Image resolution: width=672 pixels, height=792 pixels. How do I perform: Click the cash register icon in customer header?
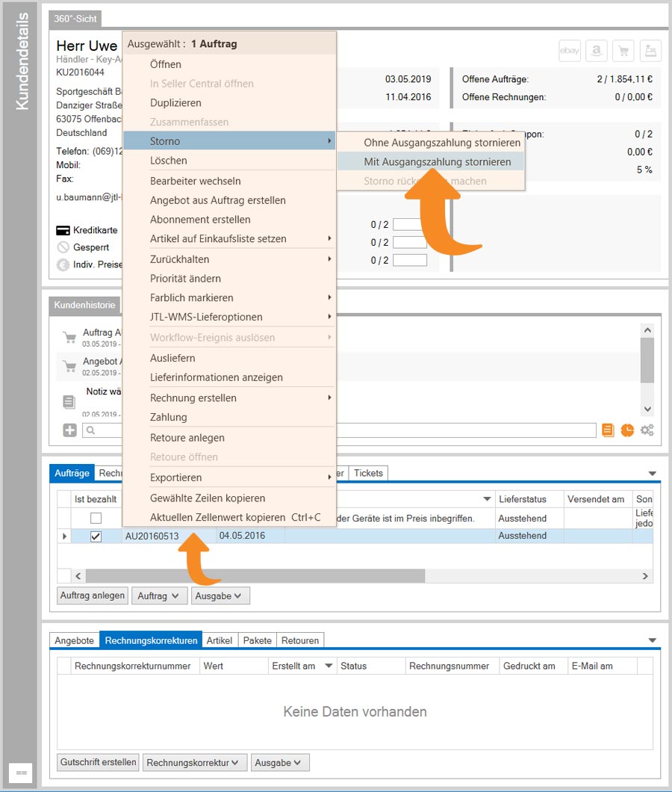point(650,50)
